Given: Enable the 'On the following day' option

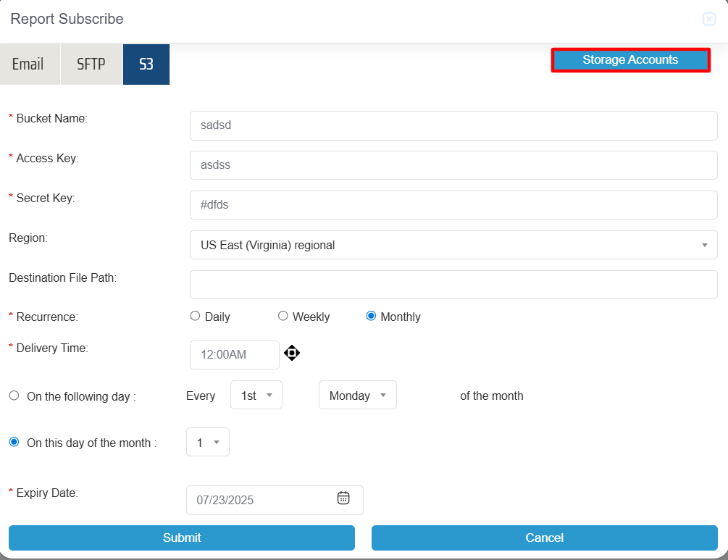Looking at the screenshot, I should coord(14,396).
